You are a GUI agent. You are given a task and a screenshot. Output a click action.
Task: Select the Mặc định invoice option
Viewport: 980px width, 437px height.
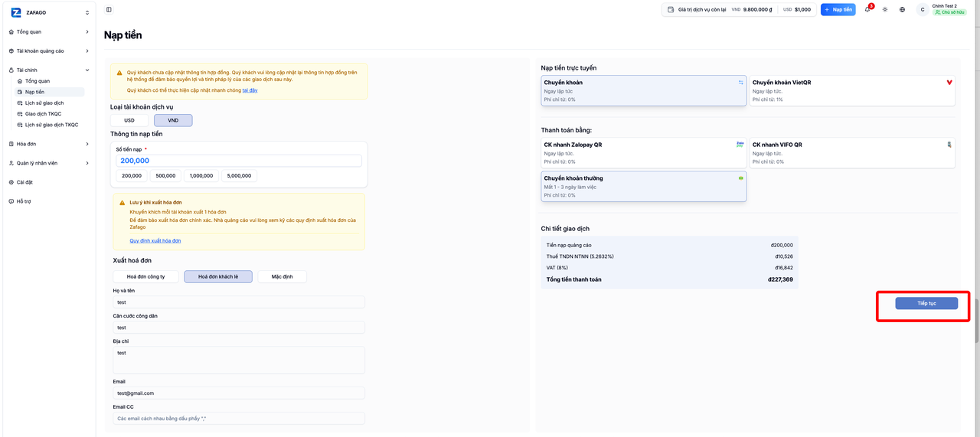282,276
